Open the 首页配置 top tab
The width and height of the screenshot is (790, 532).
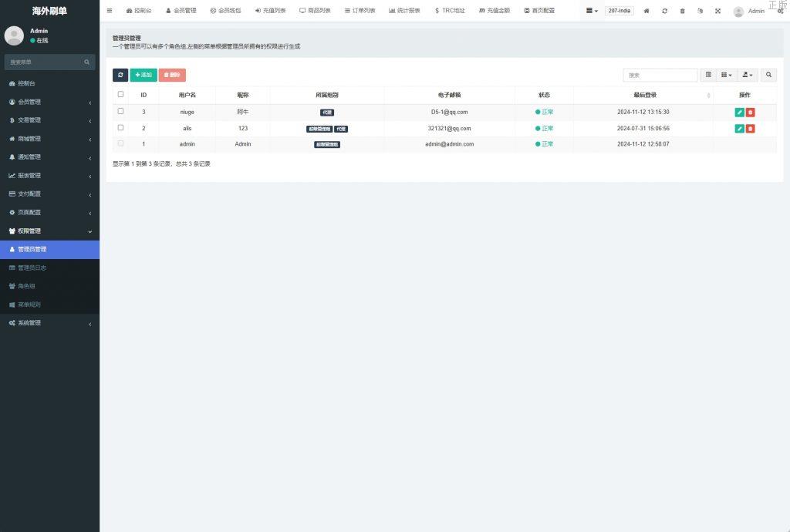539,11
